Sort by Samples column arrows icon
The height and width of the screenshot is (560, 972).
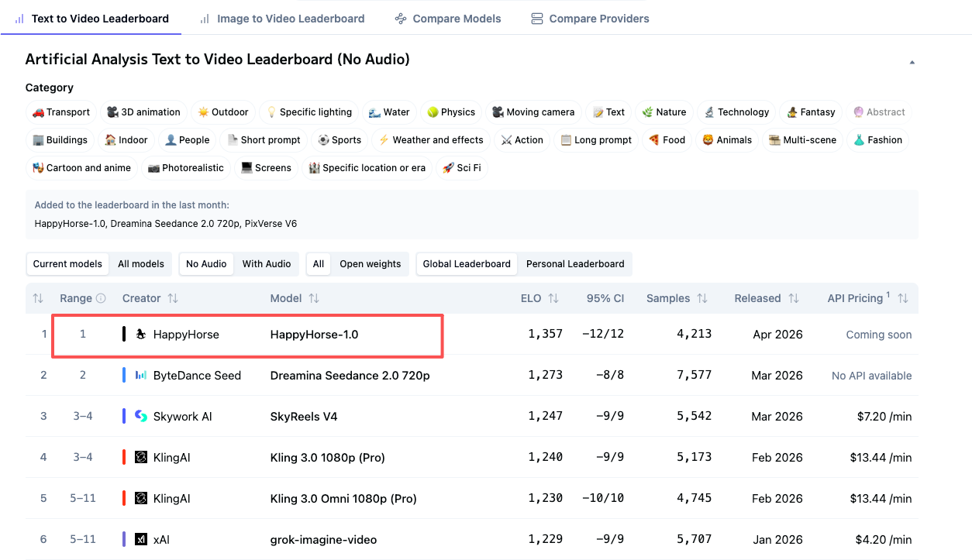point(701,298)
